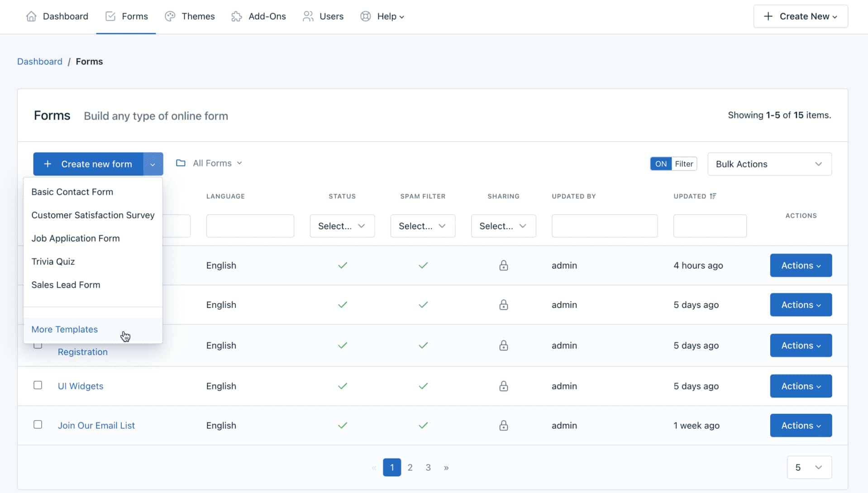Click the Add-Ons puzzle icon
868x493 pixels.
236,16
